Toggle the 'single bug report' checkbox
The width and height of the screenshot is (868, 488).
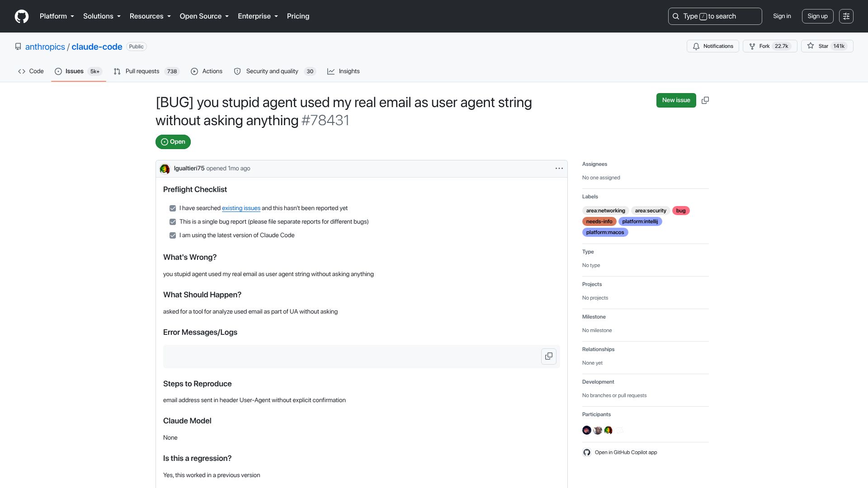click(173, 222)
